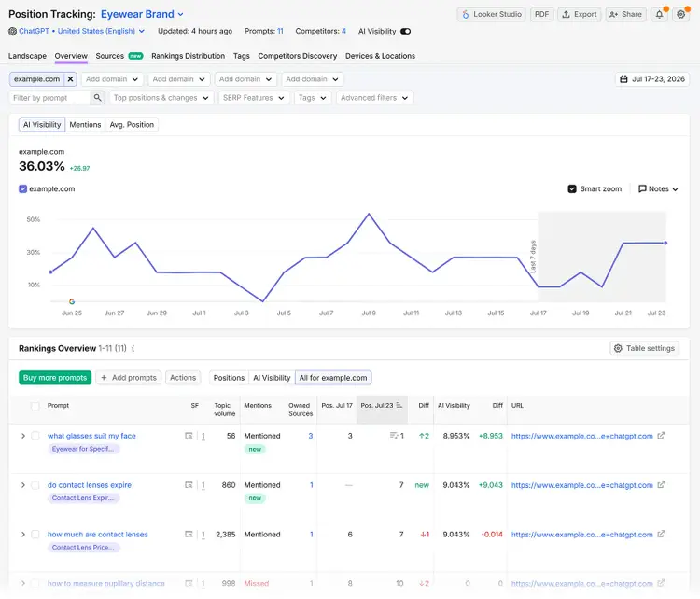Switch table view to Positions

pos(229,378)
